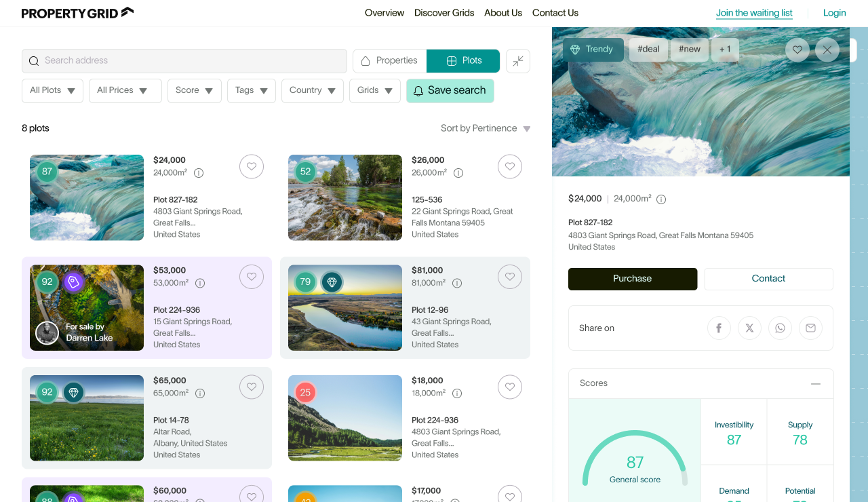
Task: Open About Us in navigation
Action: point(503,13)
